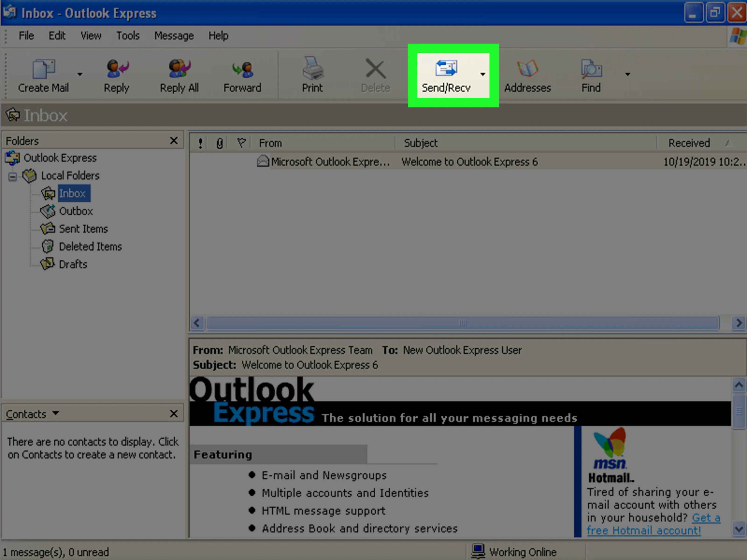
Task: Click the Send/Recv toolbar button
Action: coord(446,76)
